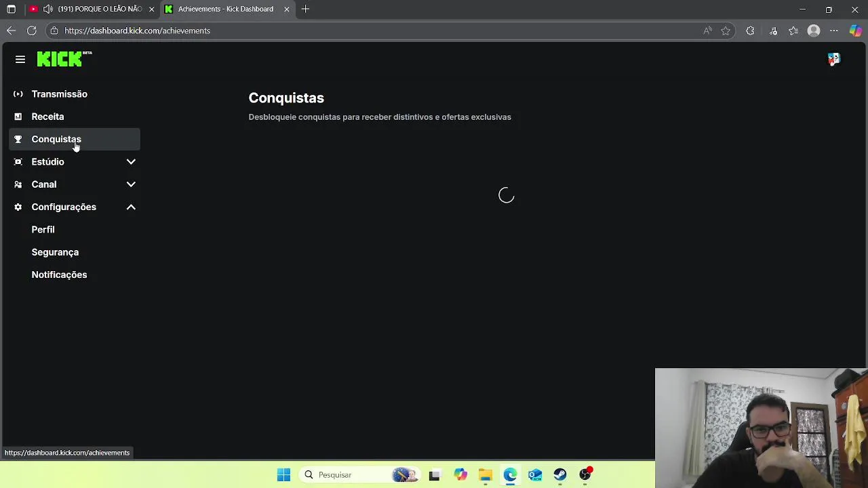Open Steam from taskbar
Viewport: 868px width, 488px height.
(x=560, y=474)
